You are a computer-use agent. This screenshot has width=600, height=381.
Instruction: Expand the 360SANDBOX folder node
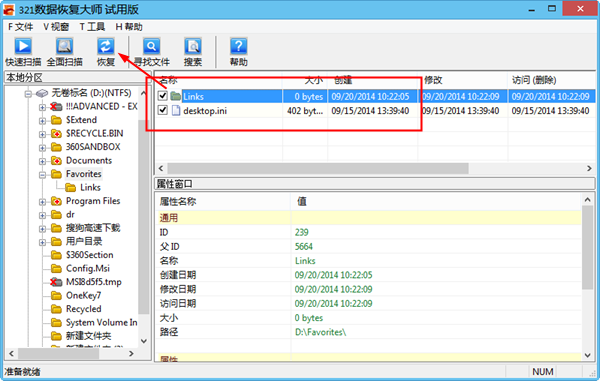pyautogui.click(x=42, y=148)
